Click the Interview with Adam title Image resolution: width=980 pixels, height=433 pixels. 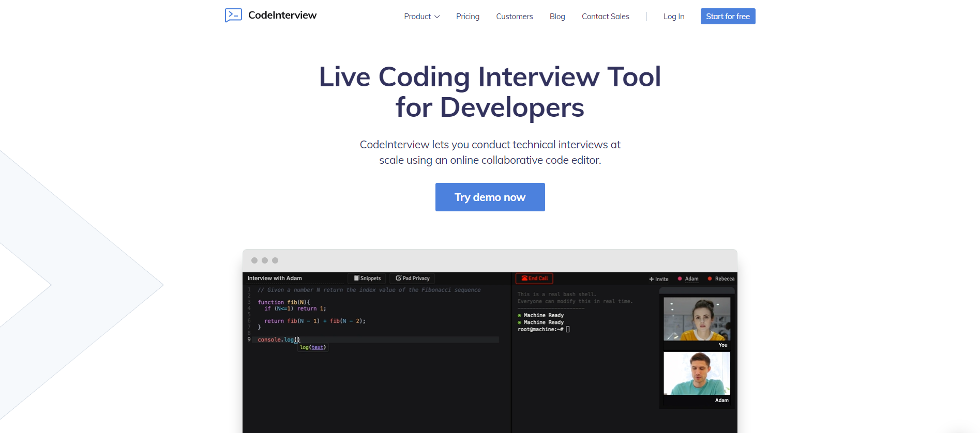(x=275, y=278)
